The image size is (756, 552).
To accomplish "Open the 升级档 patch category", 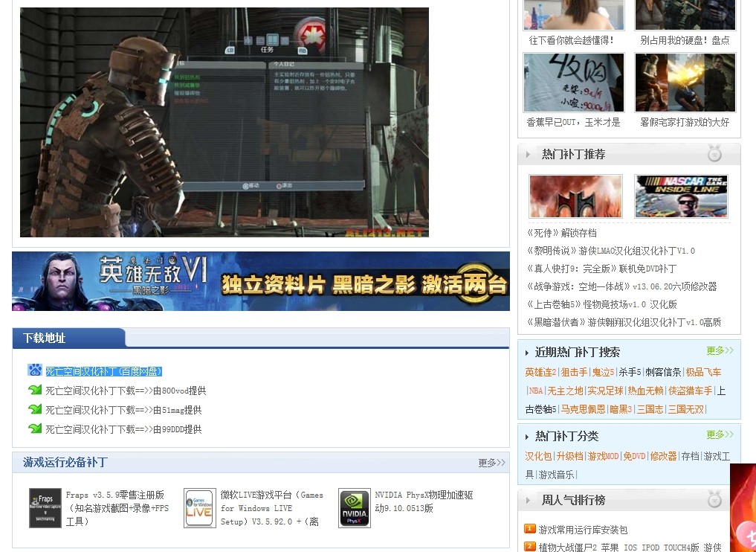I will (x=569, y=456).
